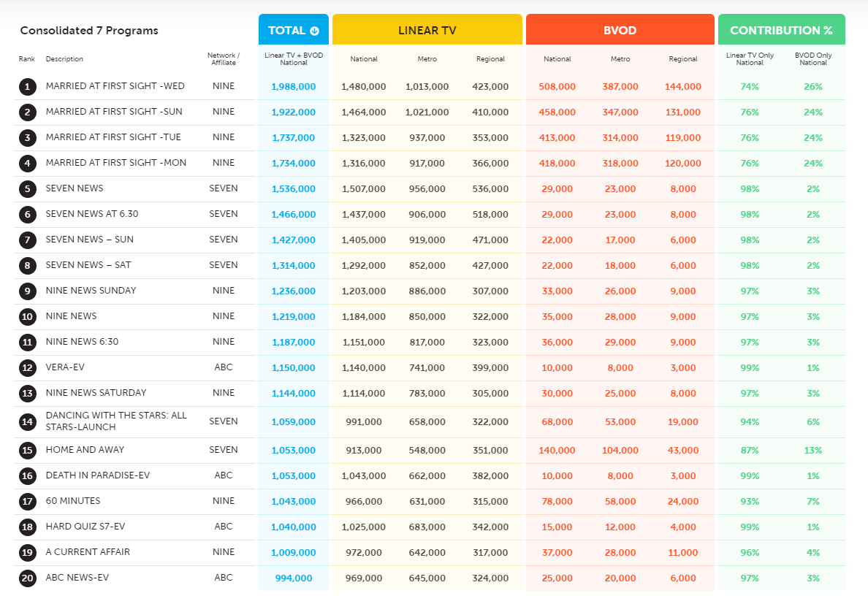Click the TOTAL sort arrow icon
This screenshot has height=604, width=868.
click(315, 31)
